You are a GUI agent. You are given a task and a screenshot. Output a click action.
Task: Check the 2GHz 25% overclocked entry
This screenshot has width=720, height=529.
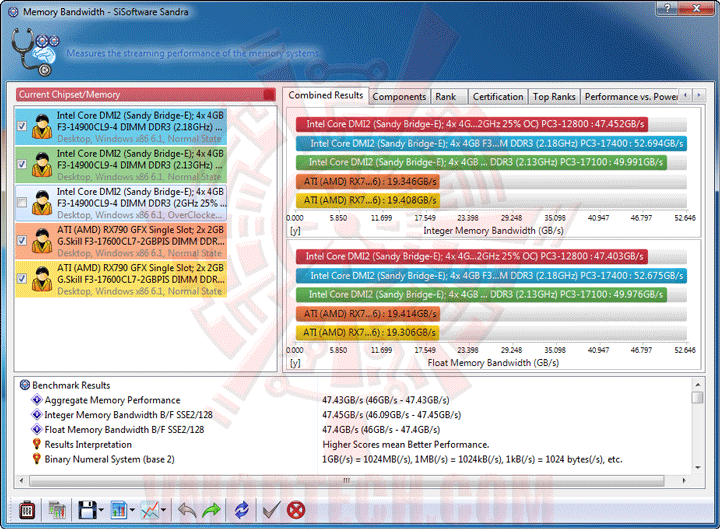22,203
